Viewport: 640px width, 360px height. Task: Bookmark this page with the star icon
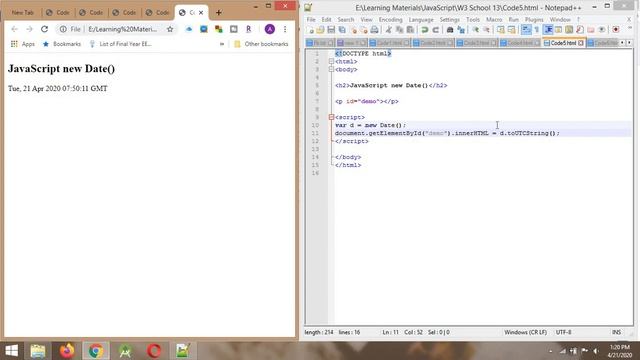coord(170,29)
